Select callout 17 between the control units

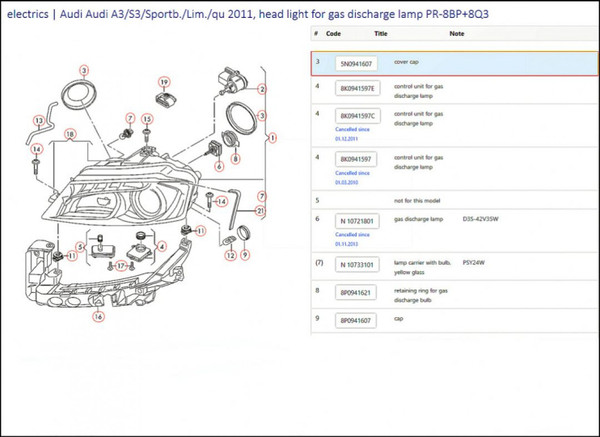(x=121, y=265)
